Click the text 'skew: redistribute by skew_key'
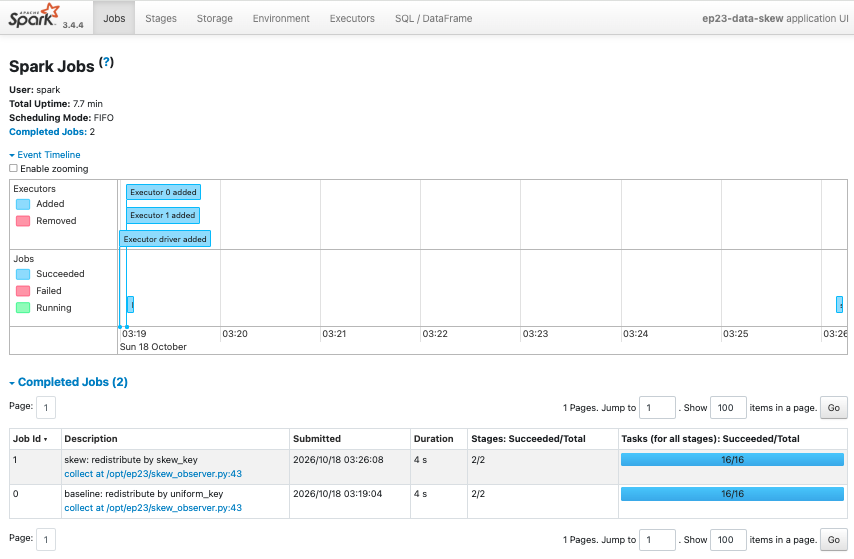 [131, 460]
